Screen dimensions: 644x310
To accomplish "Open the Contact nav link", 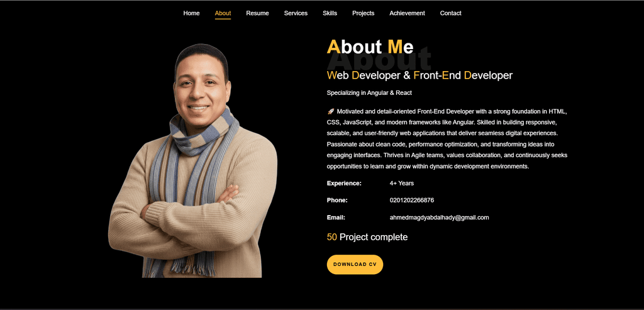I will (450, 13).
